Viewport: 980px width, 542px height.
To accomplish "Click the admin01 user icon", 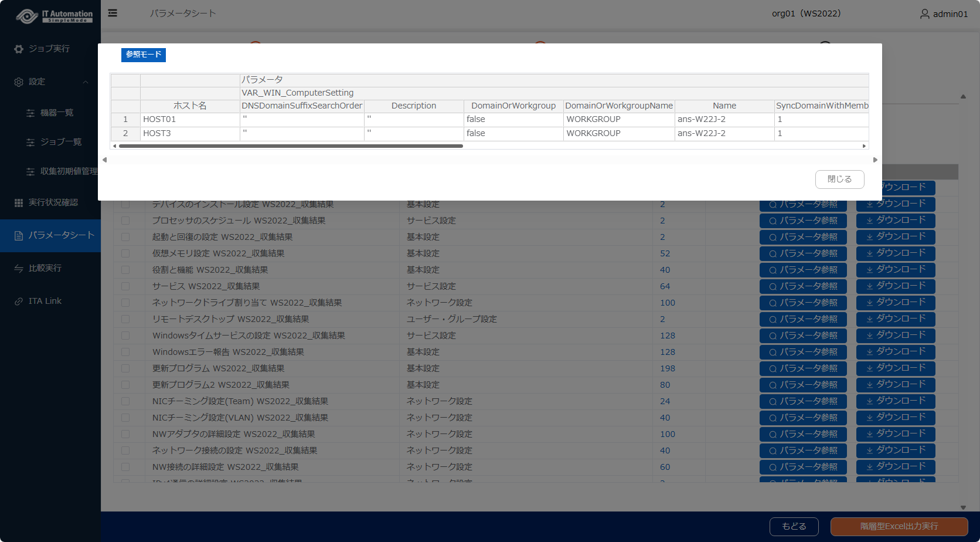I will click(x=924, y=13).
